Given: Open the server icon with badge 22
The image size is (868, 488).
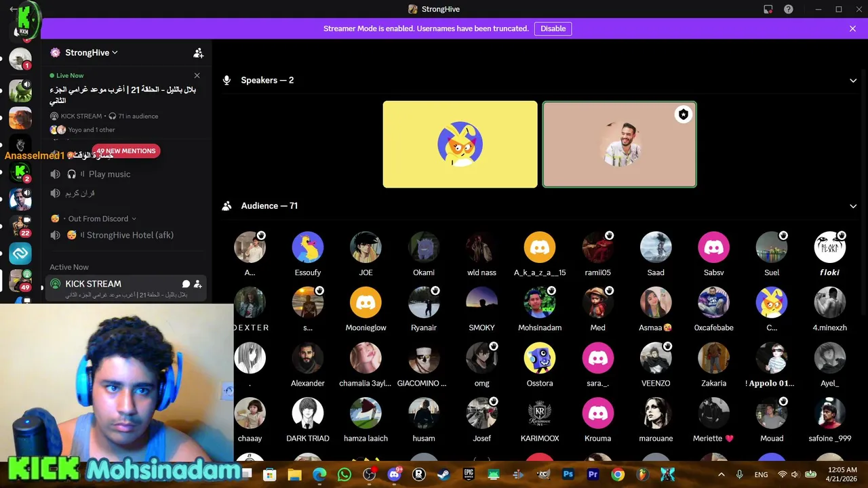Looking at the screenshot, I should click(x=20, y=226).
